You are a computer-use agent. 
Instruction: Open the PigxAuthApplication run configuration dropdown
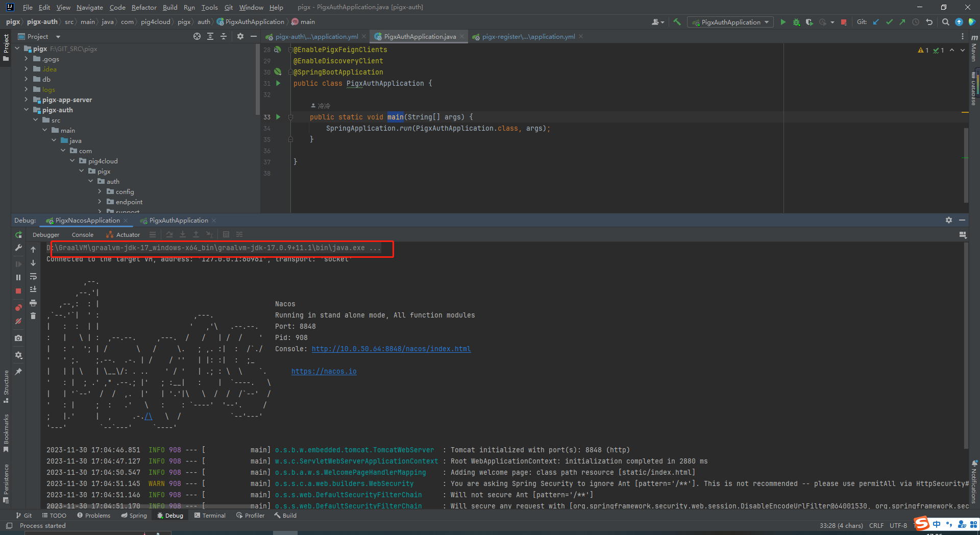click(730, 22)
